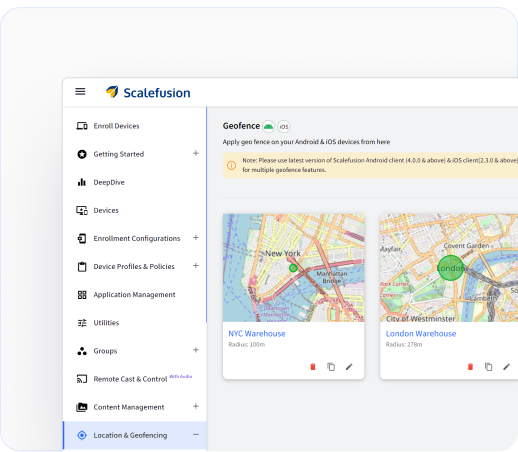This screenshot has height=452, width=518.
Task: Expand Device Profiles & Policies
Action: [196, 266]
